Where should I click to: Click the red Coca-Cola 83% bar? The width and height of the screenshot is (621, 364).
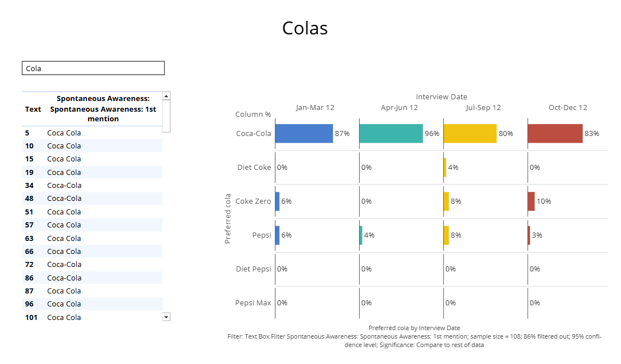coord(555,134)
